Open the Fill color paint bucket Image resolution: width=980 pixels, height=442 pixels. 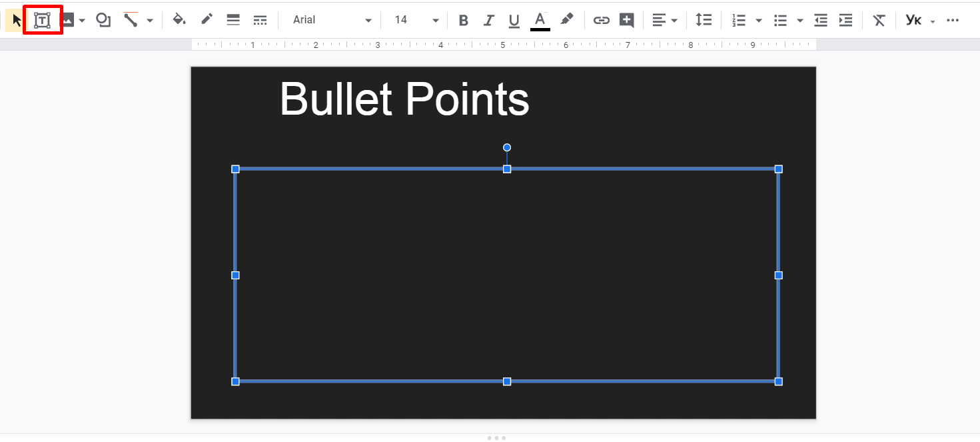pyautogui.click(x=179, y=19)
